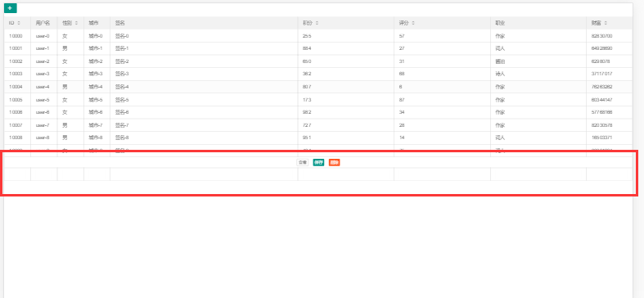Sort by the 积分 column arrows
The width and height of the screenshot is (644, 298).
(x=317, y=23)
